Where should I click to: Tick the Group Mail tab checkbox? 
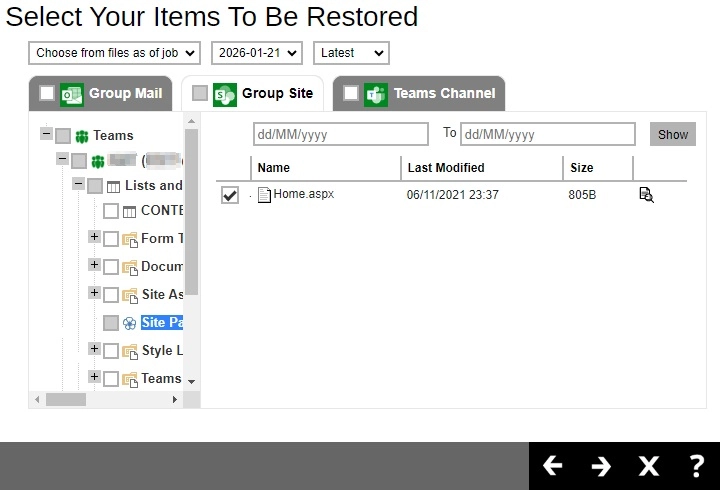coord(47,93)
